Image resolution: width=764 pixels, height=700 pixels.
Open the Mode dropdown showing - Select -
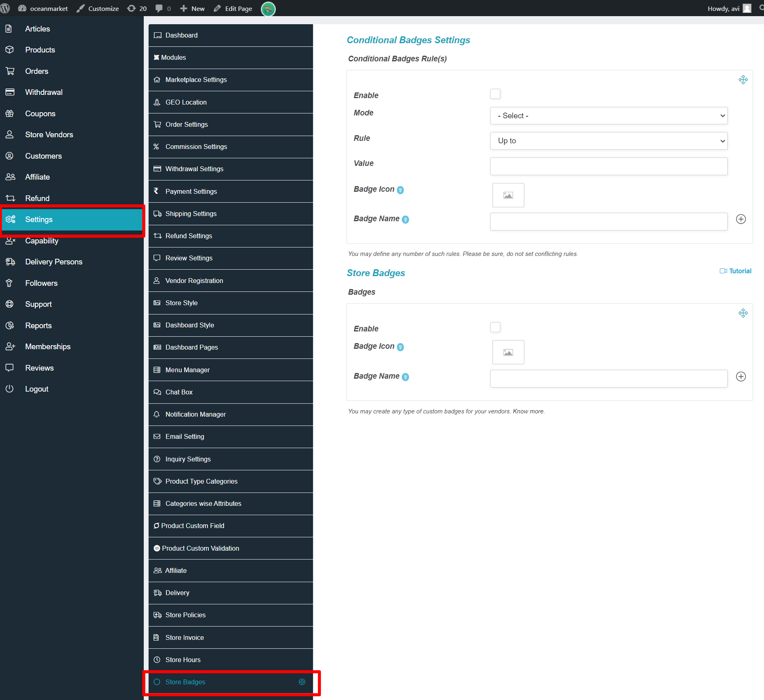click(609, 116)
